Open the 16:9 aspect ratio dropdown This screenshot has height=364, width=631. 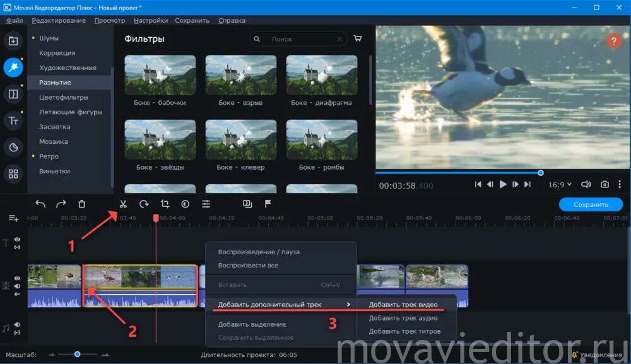560,185
